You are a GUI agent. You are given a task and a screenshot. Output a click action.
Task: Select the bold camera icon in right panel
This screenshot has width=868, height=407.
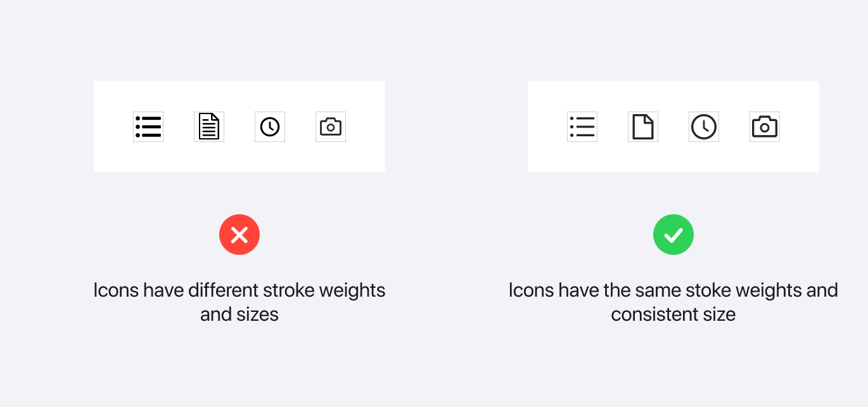coord(765,127)
